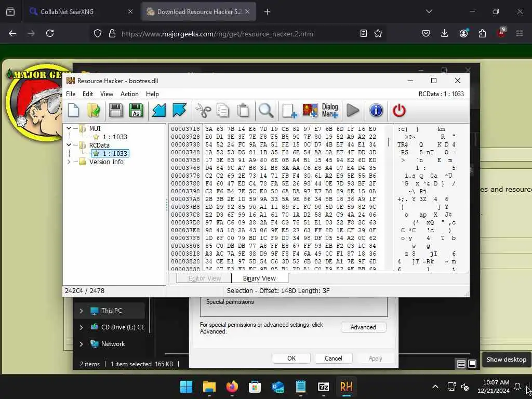
Task: Open a file with the folder arrow icon
Action: [94, 111]
